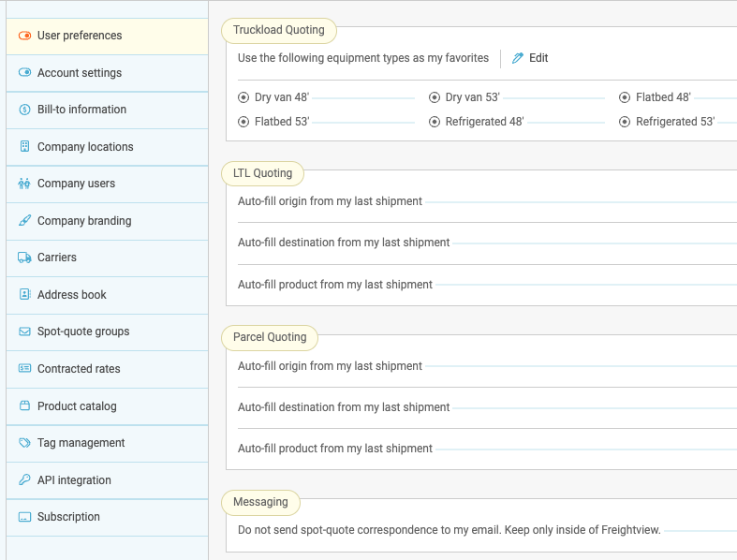Click the tag icon for Tag management
Screen dimensions: 737x560
(x=24, y=443)
